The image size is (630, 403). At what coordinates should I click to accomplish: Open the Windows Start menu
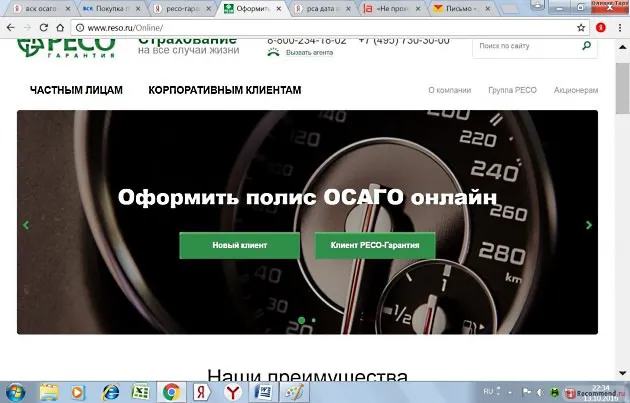16,392
